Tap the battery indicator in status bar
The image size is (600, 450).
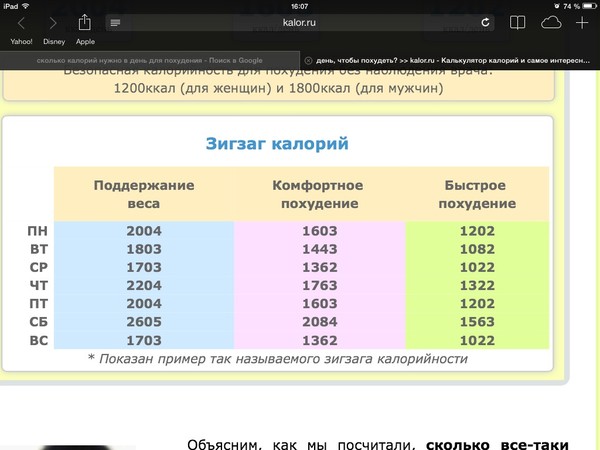(x=589, y=6)
